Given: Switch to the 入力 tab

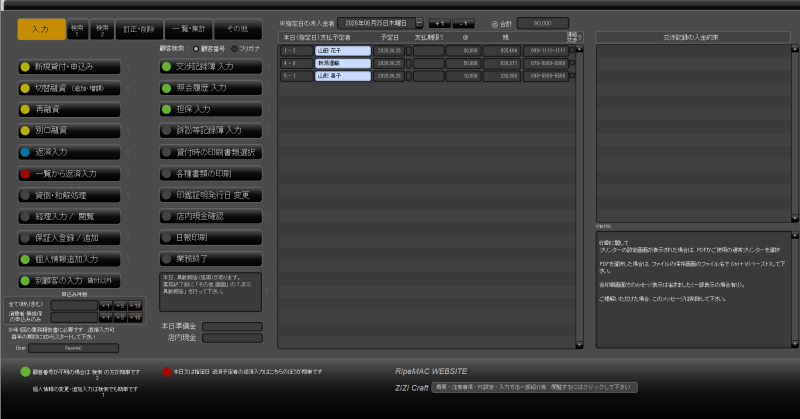Looking at the screenshot, I should tap(41, 29).
